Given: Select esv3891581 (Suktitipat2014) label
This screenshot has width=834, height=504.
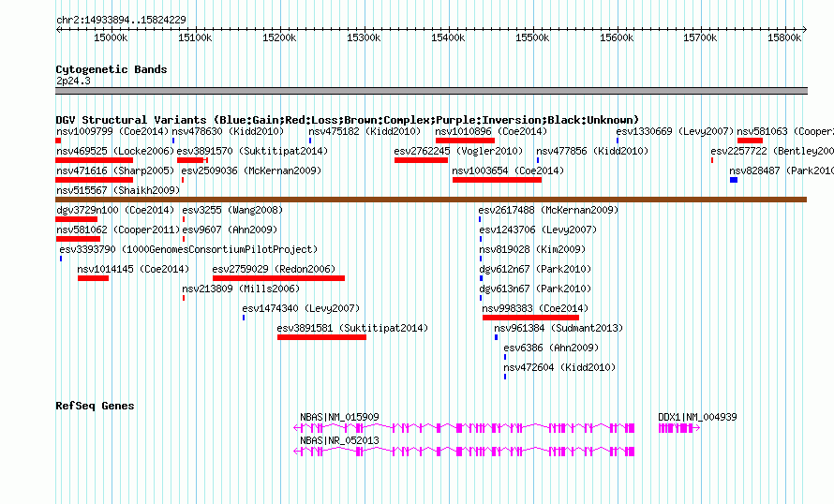Looking at the screenshot, I should 352,328.
